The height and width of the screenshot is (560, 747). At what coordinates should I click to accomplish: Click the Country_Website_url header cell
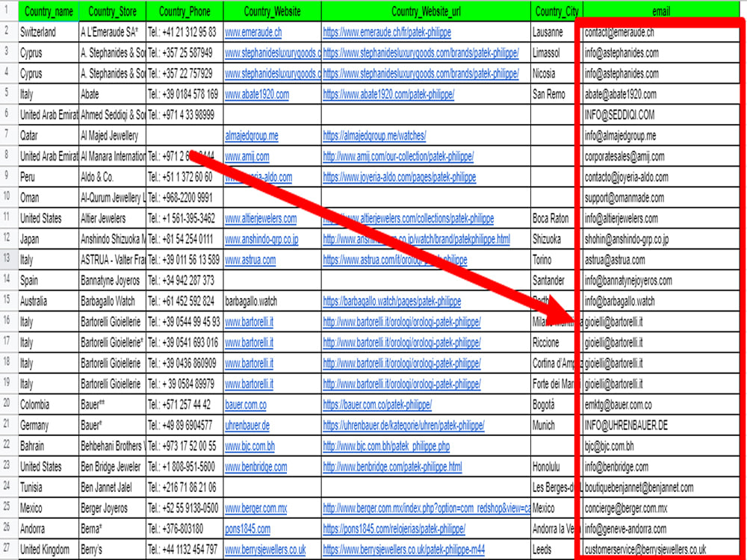tap(426, 11)
